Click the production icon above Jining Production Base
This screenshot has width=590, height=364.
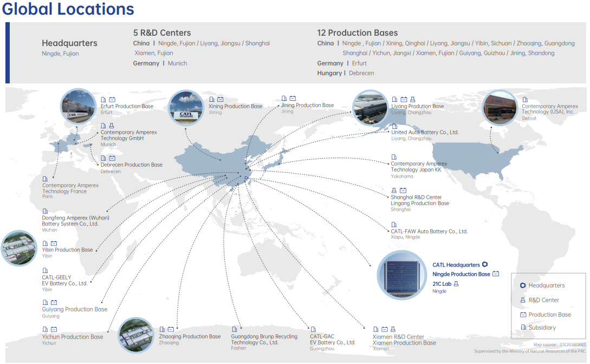pyautogui.click(x=293, y=98)
